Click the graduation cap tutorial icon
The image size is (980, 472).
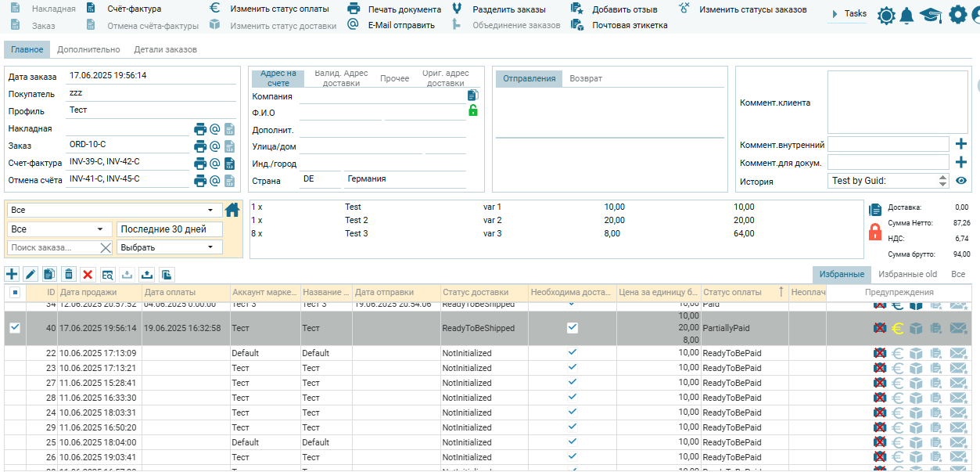click(x=930, y=16)
